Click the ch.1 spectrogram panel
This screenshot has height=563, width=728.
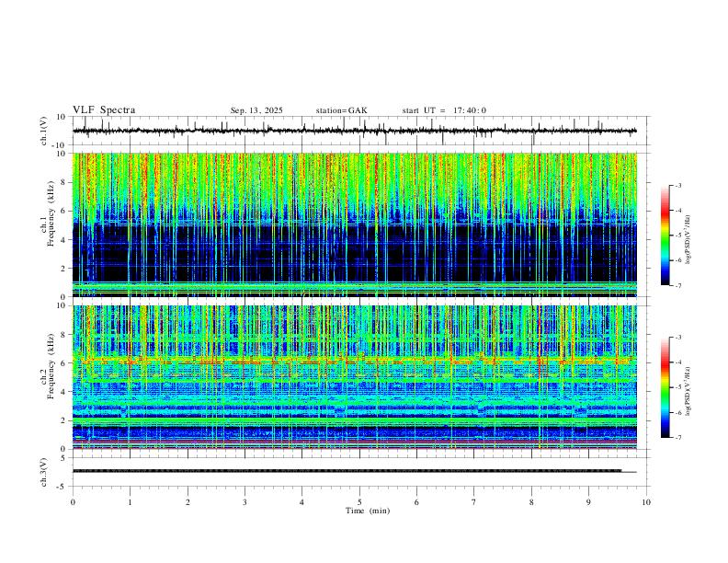[355, 224]
